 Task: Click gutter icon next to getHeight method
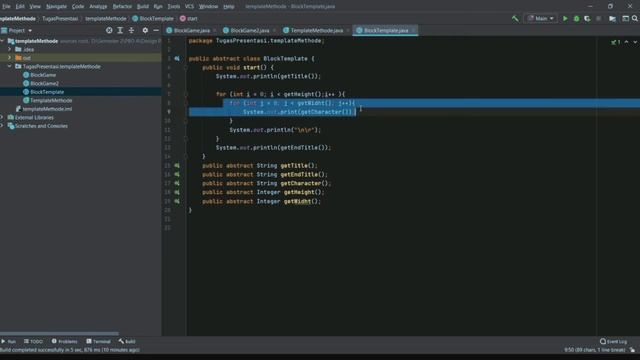click(x=177, y=192)
